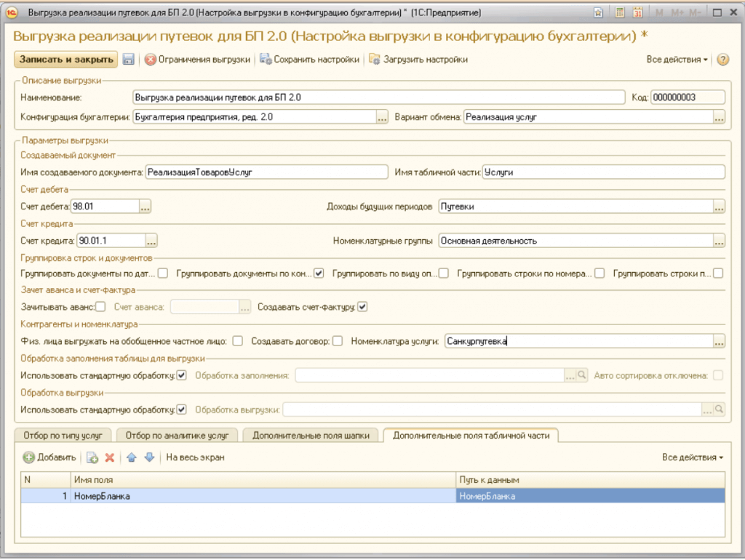Image resolution: width=745 pixels, height=560 pixels.
Task: Click the save diskette icon in toolbar
Action: tap(129, 60)
